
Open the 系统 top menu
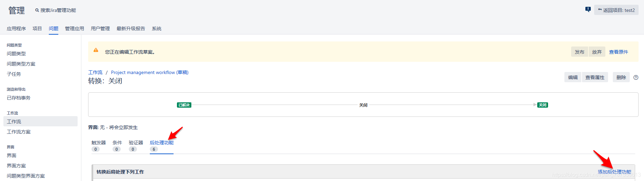point(157,29)
